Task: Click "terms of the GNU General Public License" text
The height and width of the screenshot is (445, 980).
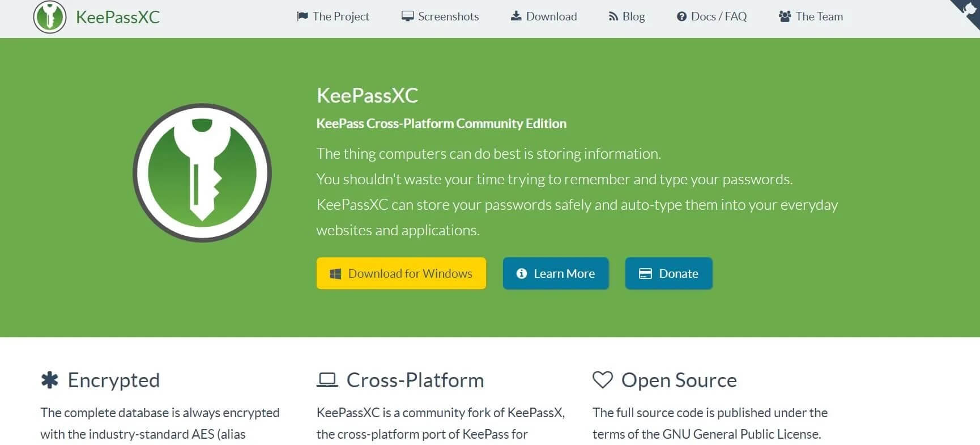Action: (707, 434)
